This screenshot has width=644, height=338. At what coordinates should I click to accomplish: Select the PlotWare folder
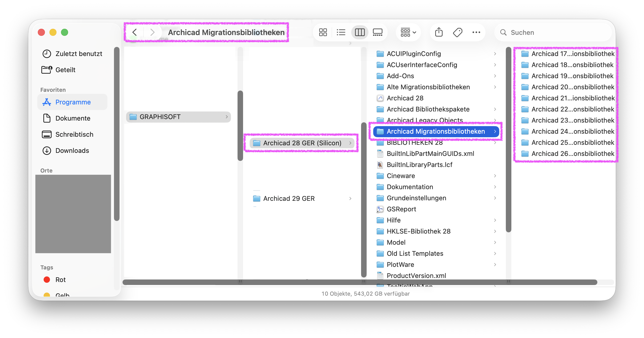436,265
